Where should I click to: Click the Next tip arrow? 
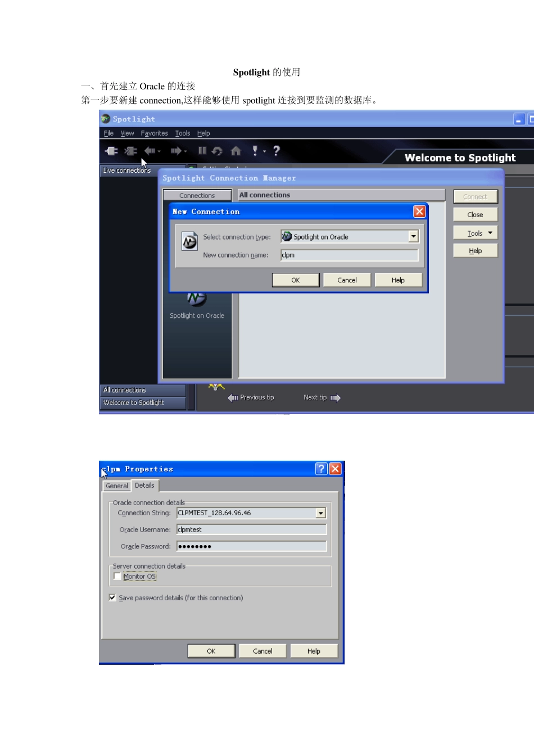(336, 398)
